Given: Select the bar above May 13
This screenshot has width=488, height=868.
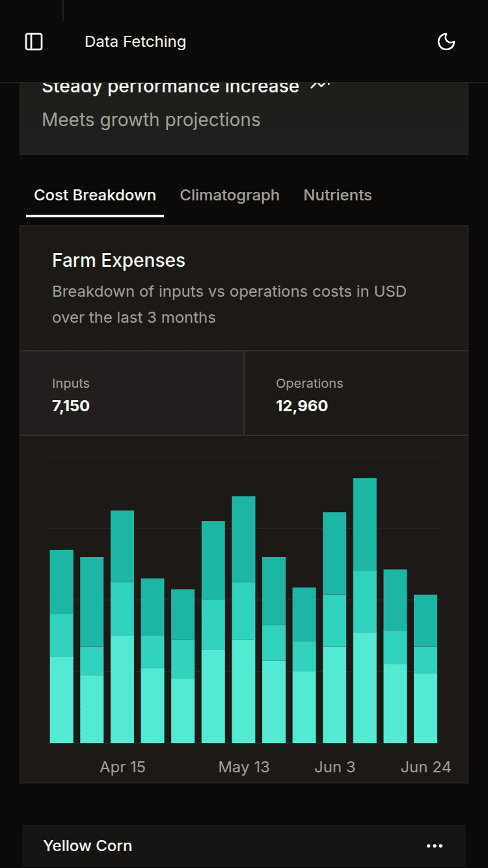Looking at the screenshot, I should click(243, 621).
